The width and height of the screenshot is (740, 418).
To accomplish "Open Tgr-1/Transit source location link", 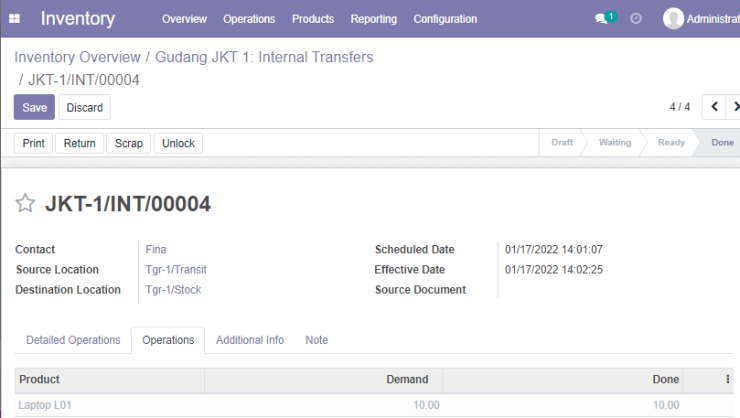I will (176, 269).
